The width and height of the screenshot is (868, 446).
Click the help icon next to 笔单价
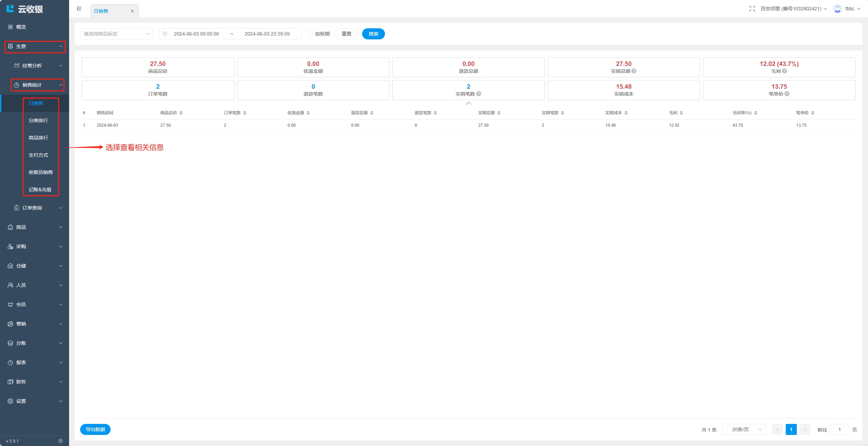787,94
